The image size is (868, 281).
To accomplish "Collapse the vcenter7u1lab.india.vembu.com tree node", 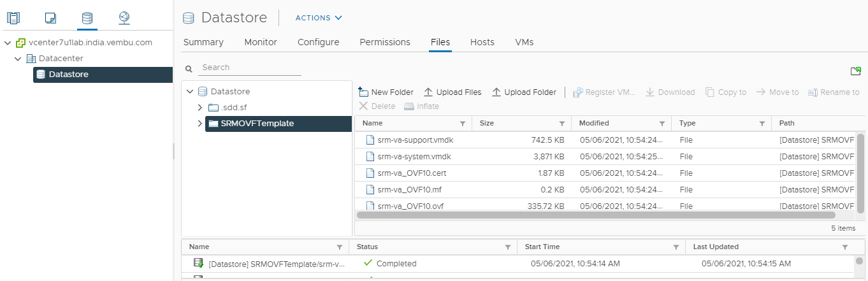I will pyautogui.click(x=8, y=43).
